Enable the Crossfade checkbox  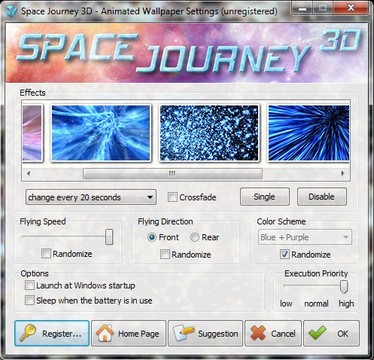(x=172, y=197)
